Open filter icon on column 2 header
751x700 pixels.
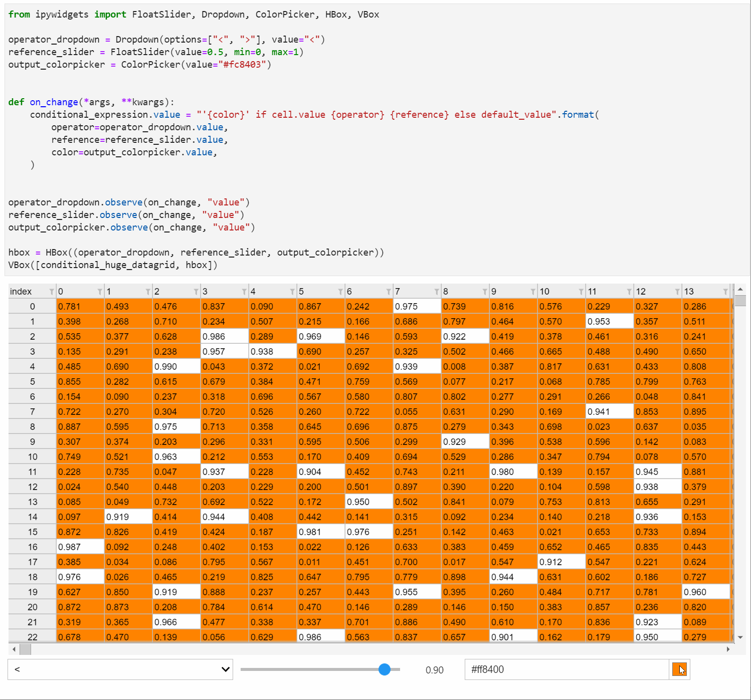(196, 292)
